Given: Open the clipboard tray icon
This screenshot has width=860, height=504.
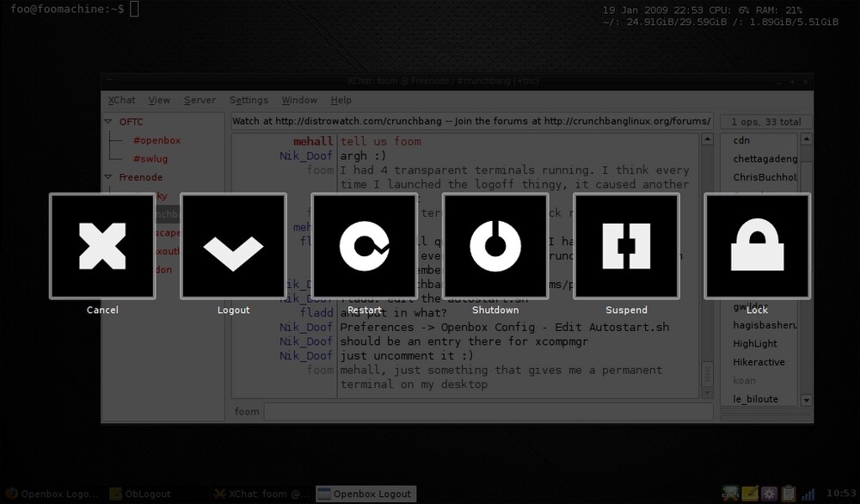Looking at the screenshot, I should click(x=789, y=494).
